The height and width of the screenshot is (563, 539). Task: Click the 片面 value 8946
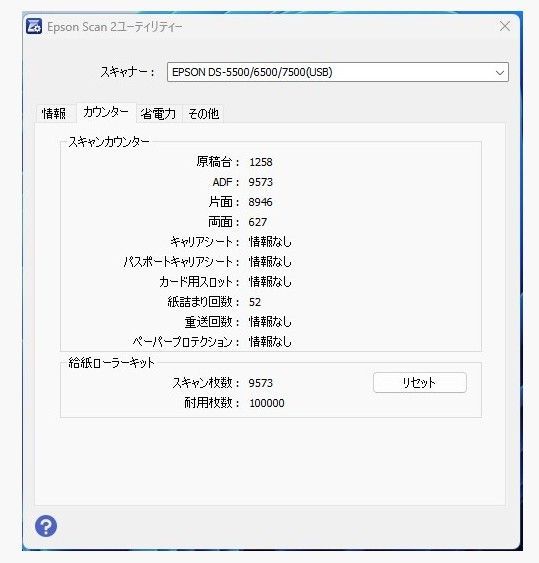(x=260, y=202)
